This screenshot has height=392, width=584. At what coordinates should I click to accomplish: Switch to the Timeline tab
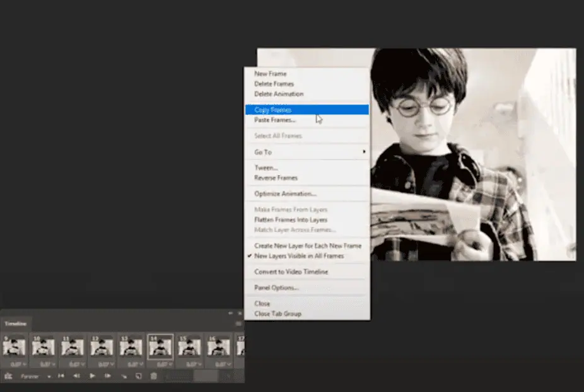(16, 324)
